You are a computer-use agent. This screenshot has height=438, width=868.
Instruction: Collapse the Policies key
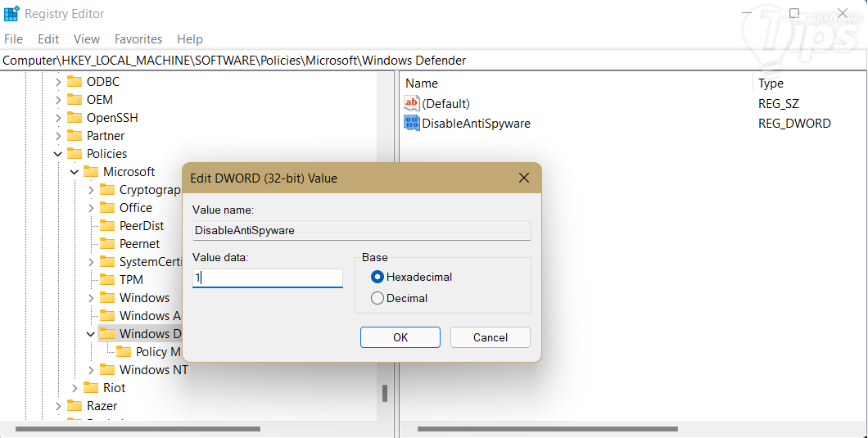click(58, 154)
